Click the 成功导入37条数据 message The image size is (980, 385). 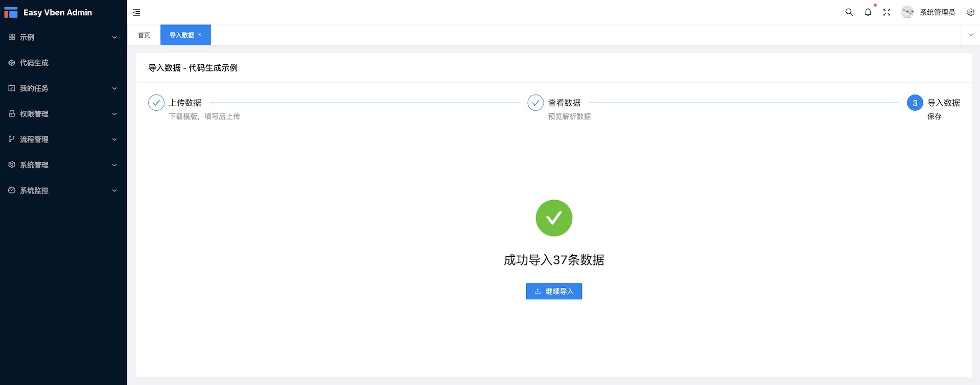554,260
